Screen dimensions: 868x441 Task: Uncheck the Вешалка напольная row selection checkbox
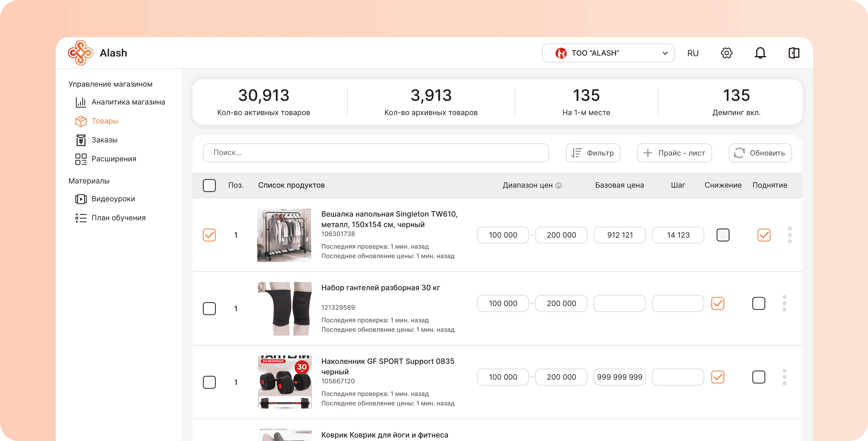[x=209, y=235]
